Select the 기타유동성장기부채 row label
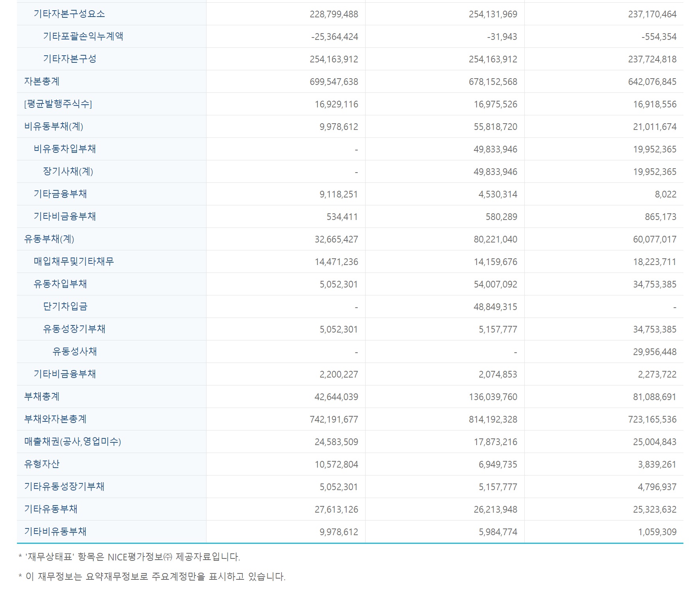 (x=64, y=487)
